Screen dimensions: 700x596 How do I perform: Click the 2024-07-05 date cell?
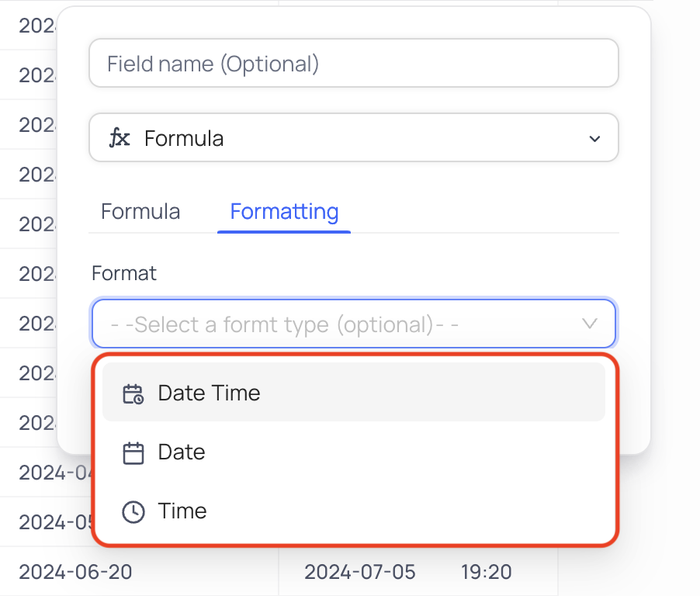point(360,572)
